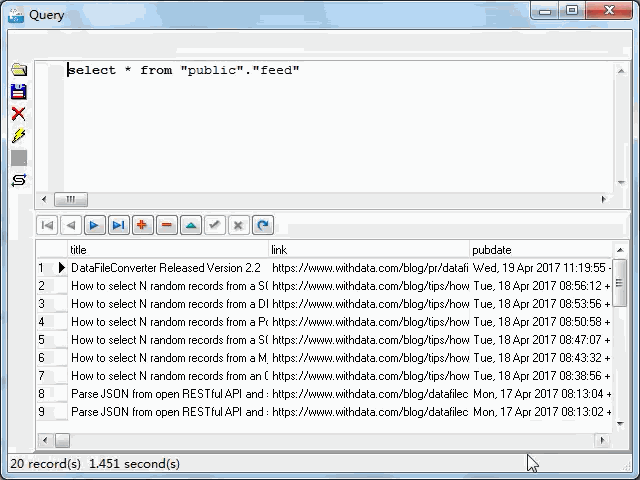Click the pubdate column header
The width and height of the screenshot is (640, 480).
coord(540,250)
